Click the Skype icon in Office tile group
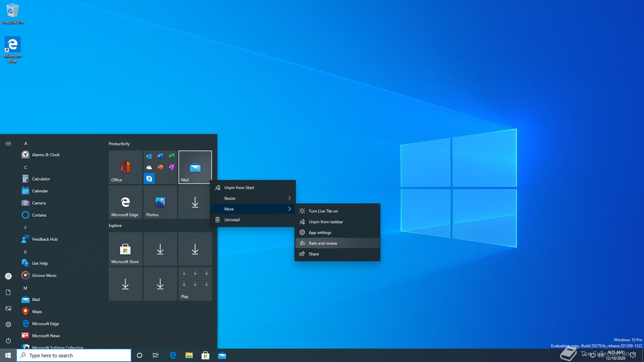The width and height of the screenshot is (644, 362). tap(149, 179)
